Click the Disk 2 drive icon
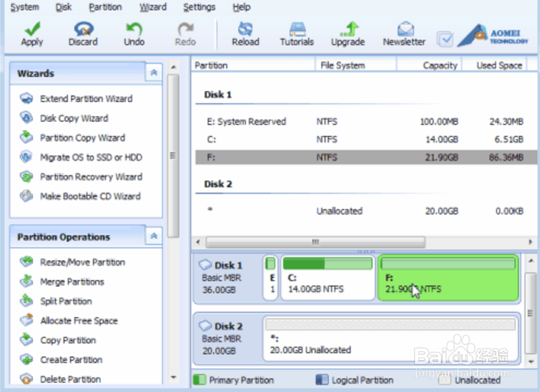This screenshot has width=540, height=392. (205, 325)
